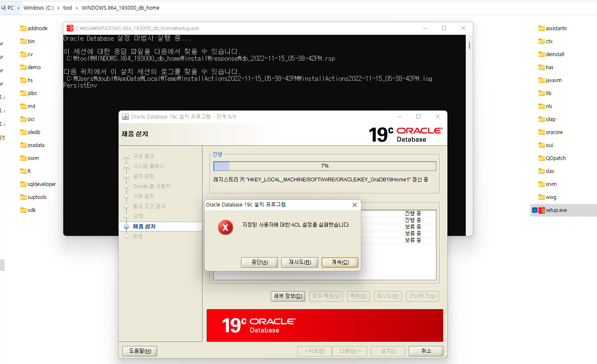Image resolution: width=597 pixels, height=364 pixels.
Task: Select the suptools folder icon
Action: [23, 197]
